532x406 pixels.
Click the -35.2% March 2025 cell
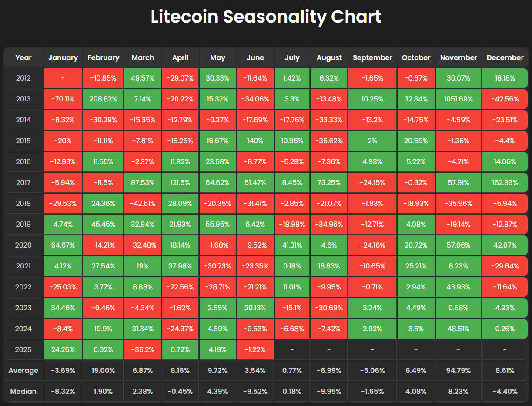143,349
